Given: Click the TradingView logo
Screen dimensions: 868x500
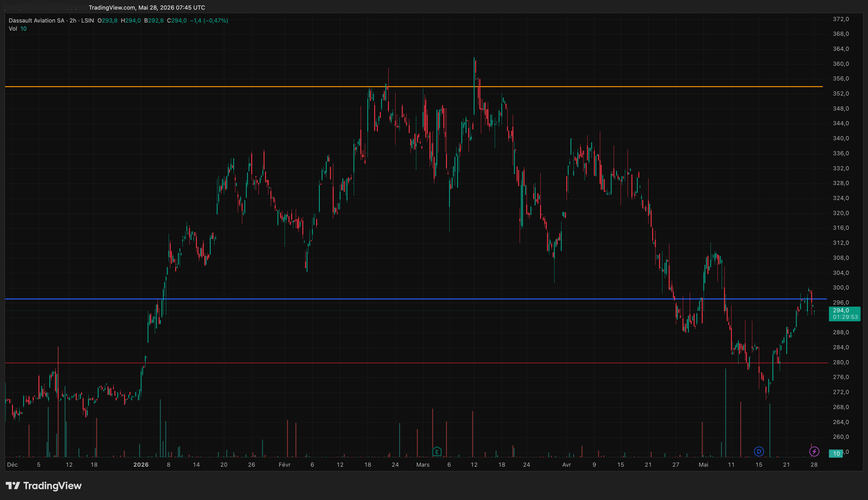Looking at the screenshot, I should [x=44, y=486].
